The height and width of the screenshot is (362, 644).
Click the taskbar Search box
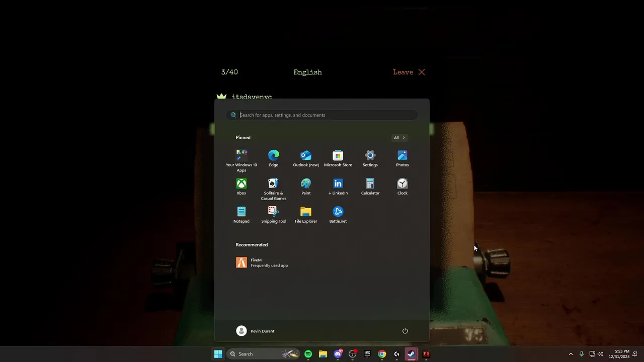click(x=263, y=354)
